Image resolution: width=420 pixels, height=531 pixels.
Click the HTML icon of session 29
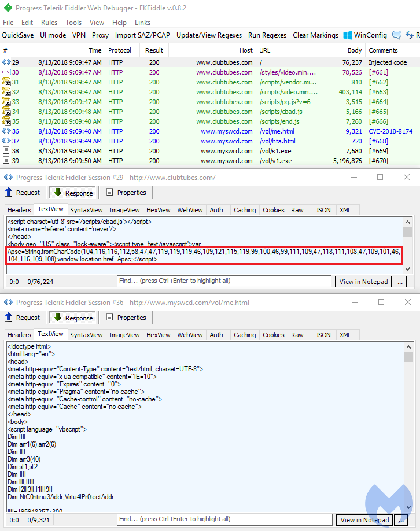[6, 62]
